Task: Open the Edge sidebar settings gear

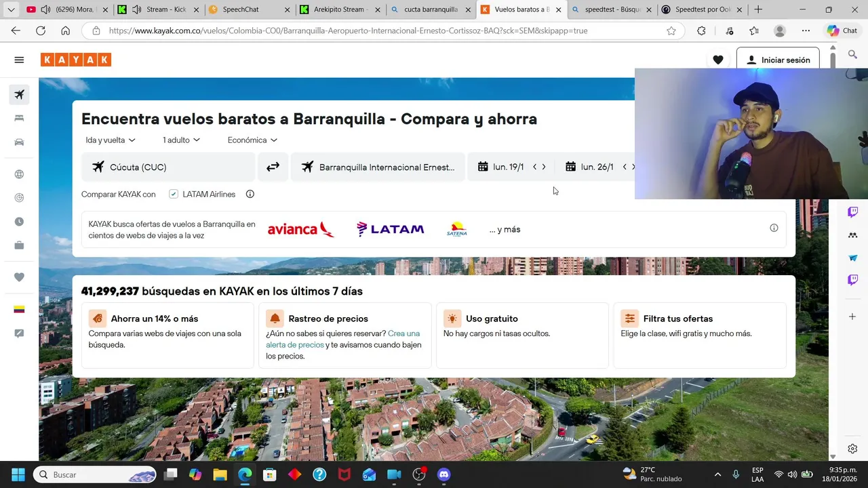Action: tap(852, 449)
